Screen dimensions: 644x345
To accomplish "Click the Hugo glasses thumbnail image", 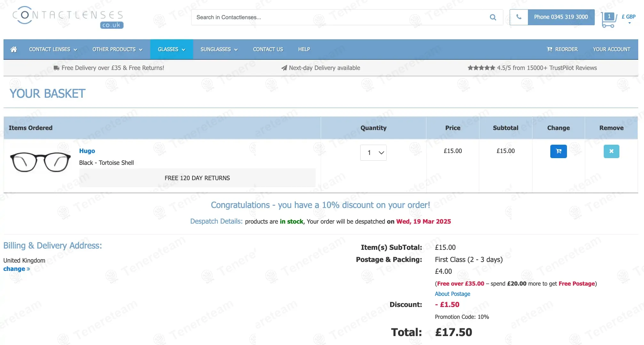I will [x=40, y=162].
